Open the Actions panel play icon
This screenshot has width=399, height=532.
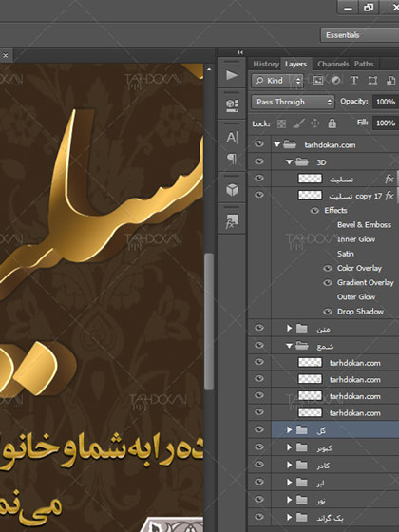(232, 75)
